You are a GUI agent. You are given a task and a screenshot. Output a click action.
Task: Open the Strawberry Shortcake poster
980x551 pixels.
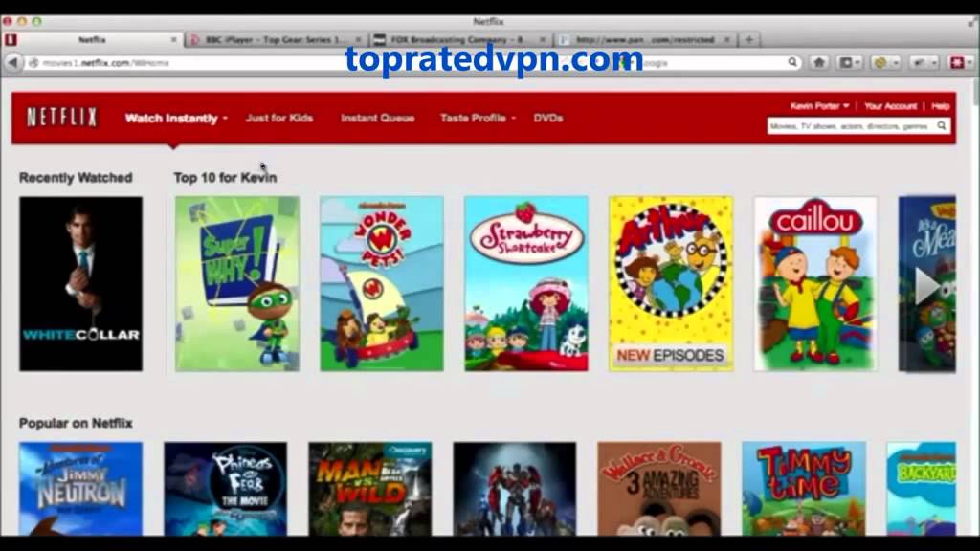click(526, 283)
